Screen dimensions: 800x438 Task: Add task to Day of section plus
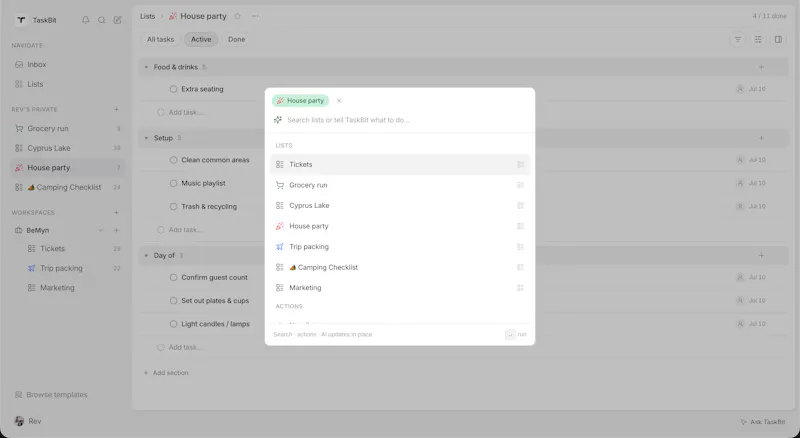coord(761,255)
